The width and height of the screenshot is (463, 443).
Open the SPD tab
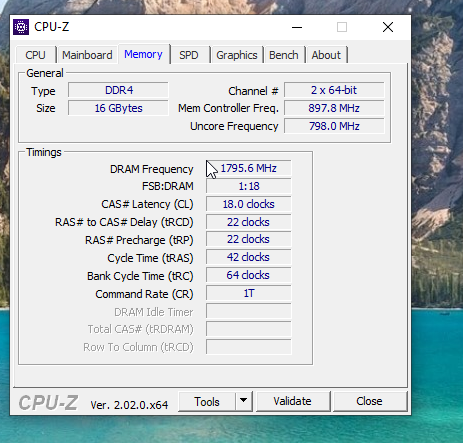tap(189, 55)
